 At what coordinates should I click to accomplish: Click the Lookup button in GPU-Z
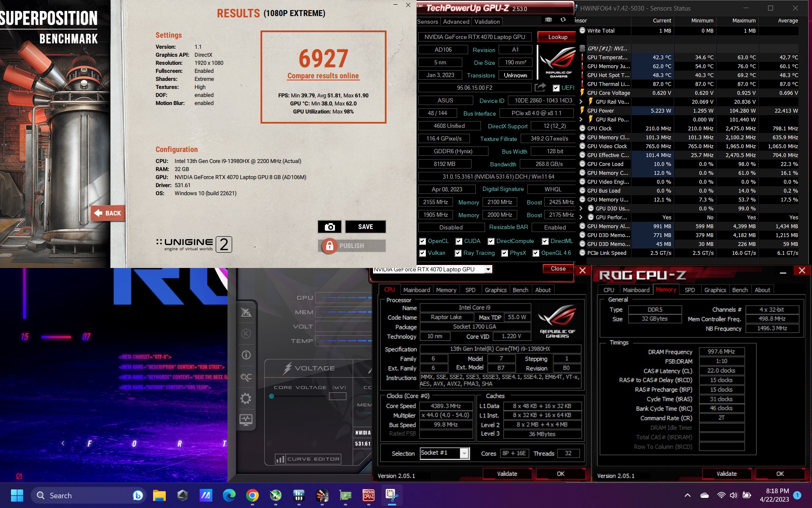(557, 37)
